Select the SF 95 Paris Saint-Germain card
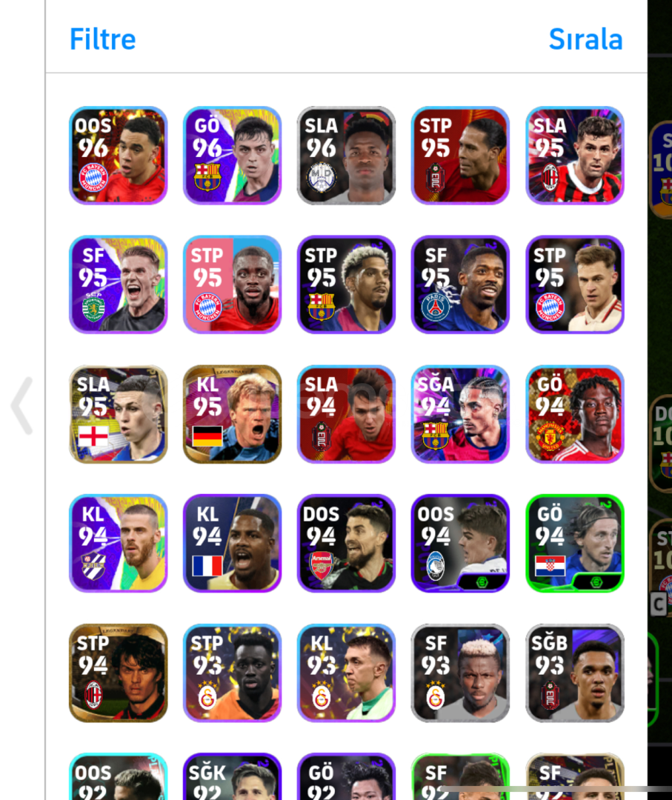The height and width of the screenshot is (800, 672). pyautogui.click(x=460, y=284)
